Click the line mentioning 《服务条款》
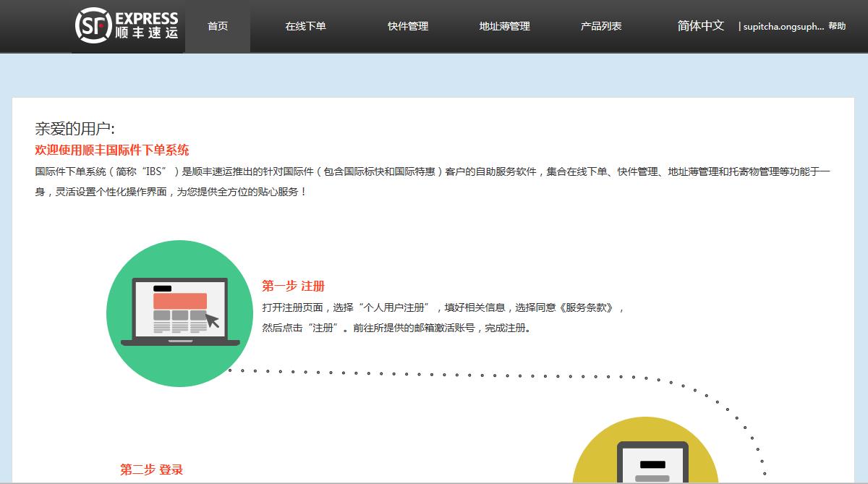 443,307
